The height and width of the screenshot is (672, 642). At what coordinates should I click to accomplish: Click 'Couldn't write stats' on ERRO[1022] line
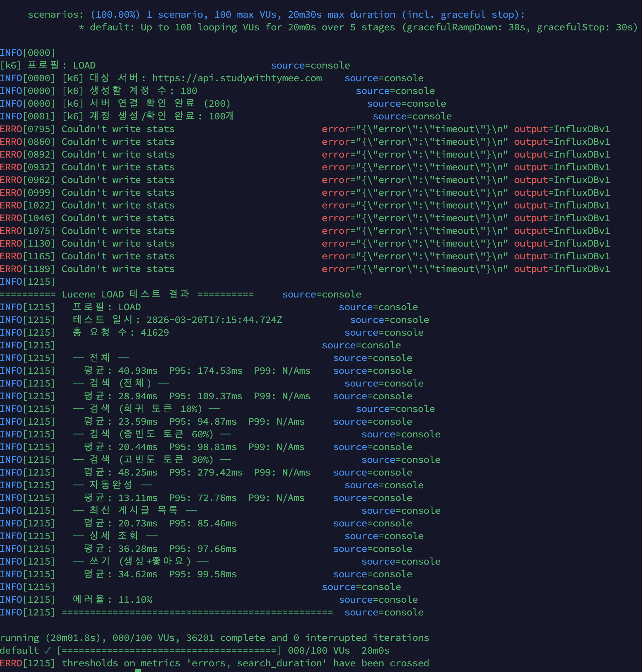118,205
